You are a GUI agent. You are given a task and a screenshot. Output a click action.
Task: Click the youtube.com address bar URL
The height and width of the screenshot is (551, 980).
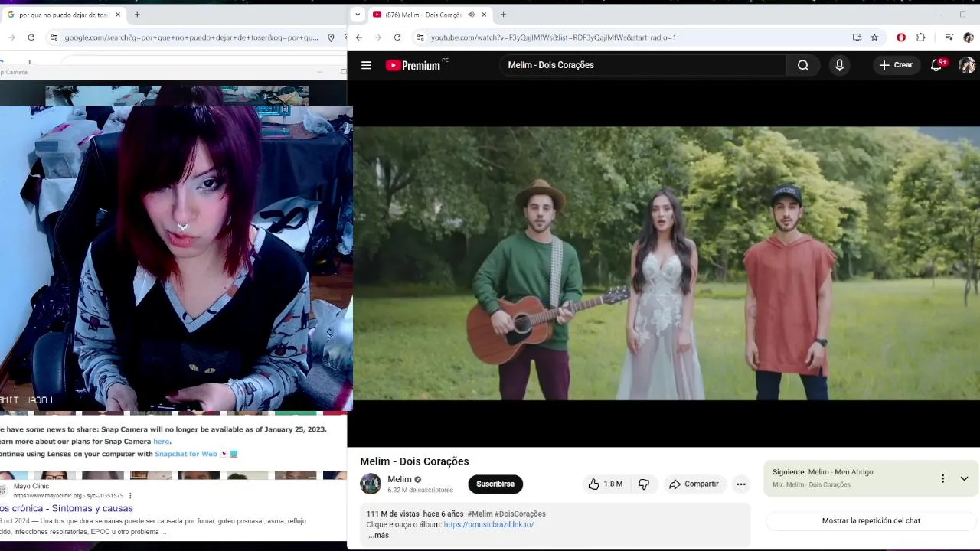(x=554, y=37)
